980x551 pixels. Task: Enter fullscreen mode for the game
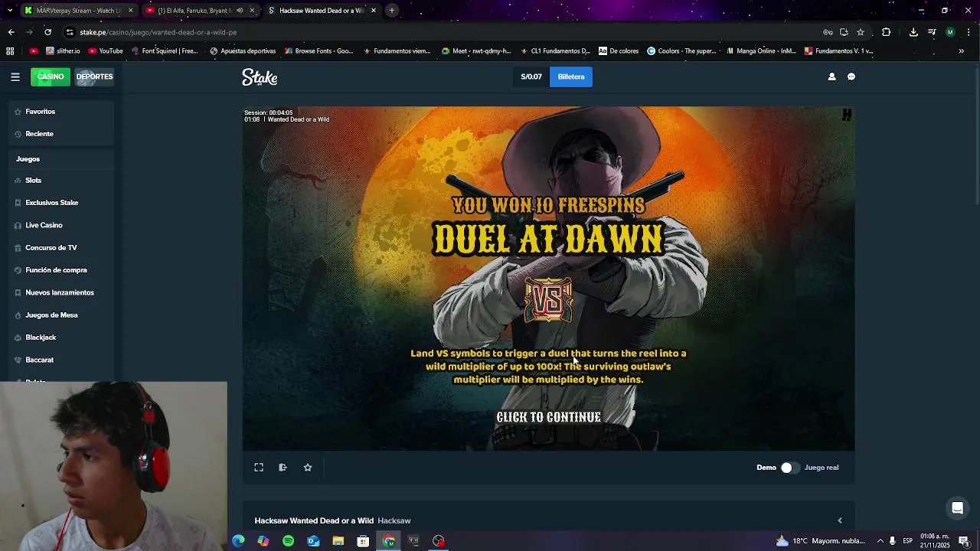coord(259,468)
